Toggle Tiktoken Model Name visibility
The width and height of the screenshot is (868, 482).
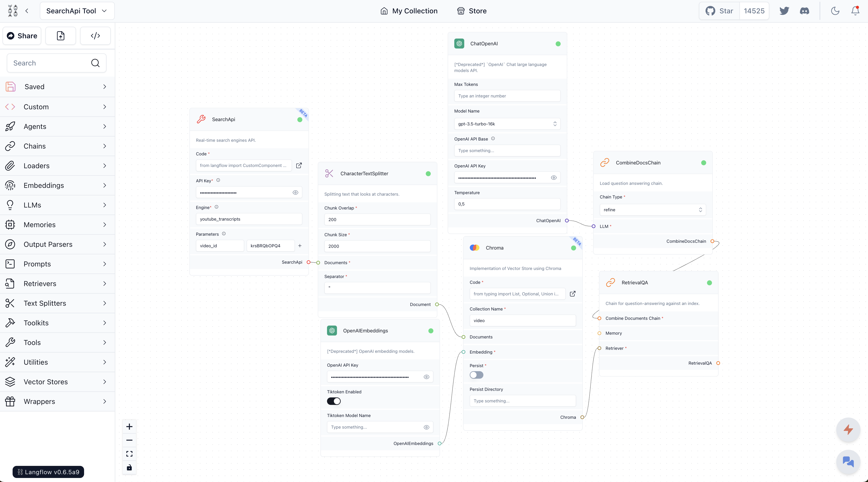tap(427, 427)
